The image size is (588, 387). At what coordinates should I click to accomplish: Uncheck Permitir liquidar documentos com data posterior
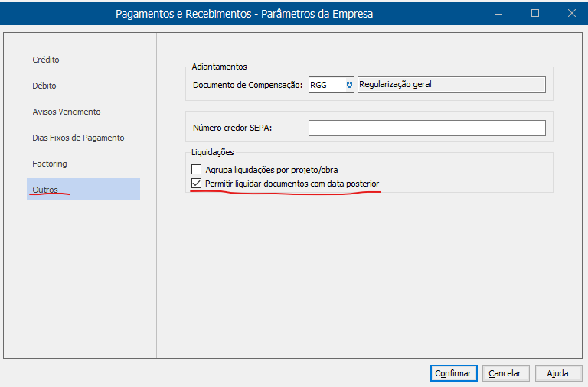click(x=197, y=184)
